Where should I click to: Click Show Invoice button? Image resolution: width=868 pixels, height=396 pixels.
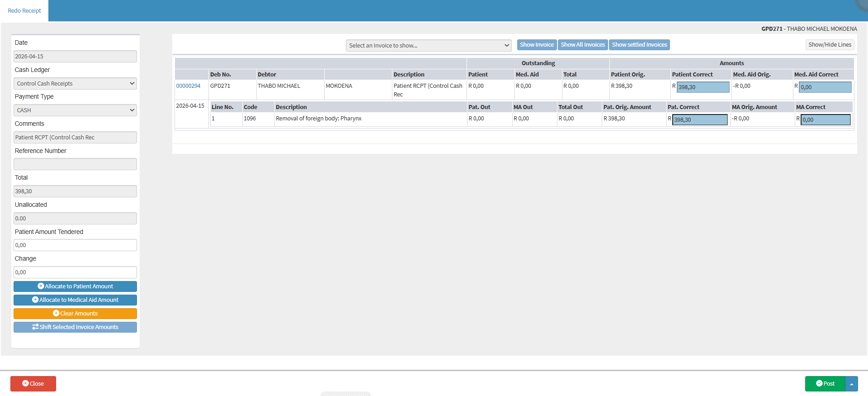click(537, 45)
